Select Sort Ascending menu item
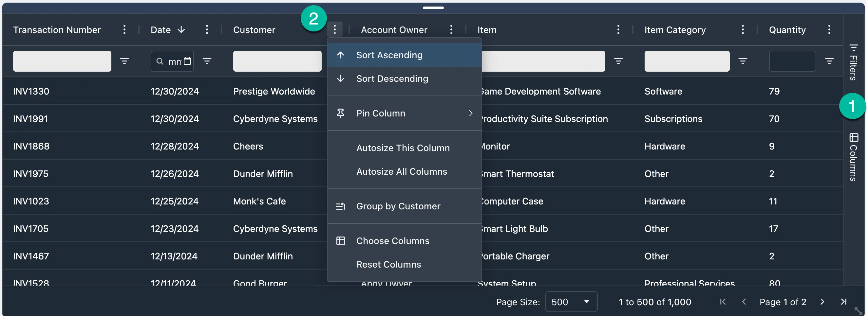 click(x=404, y=55)
